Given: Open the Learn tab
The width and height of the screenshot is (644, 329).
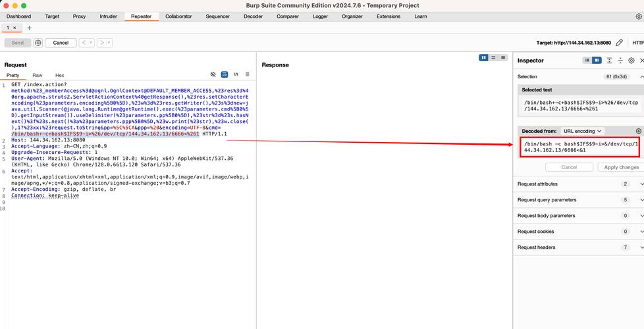Looking at the screenshot, I should pos(421,16).
